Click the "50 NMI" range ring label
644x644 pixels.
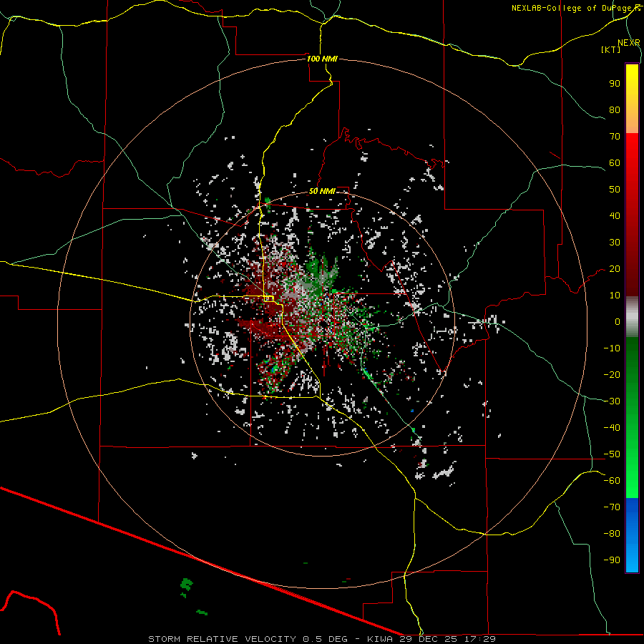322,191
